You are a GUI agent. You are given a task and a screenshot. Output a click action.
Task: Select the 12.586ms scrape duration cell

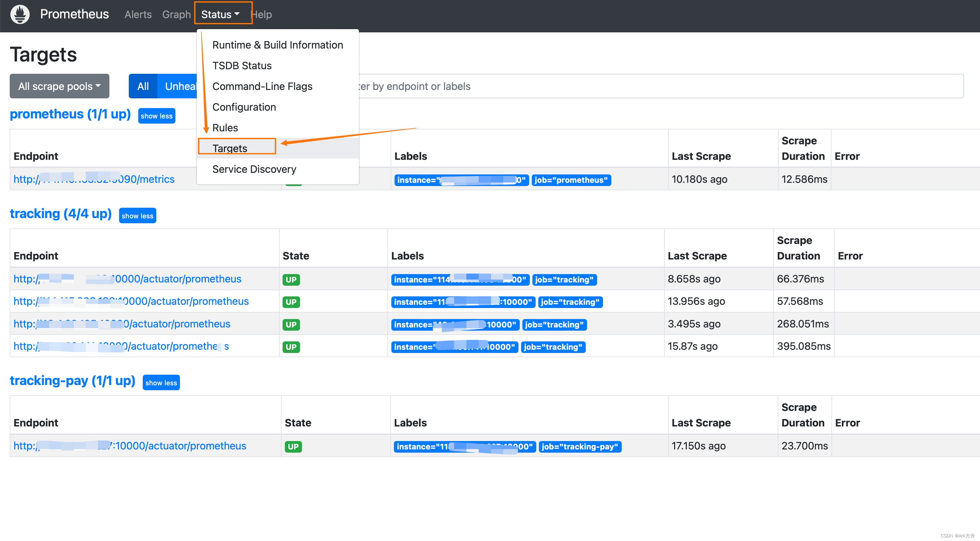tap(804, 179)
